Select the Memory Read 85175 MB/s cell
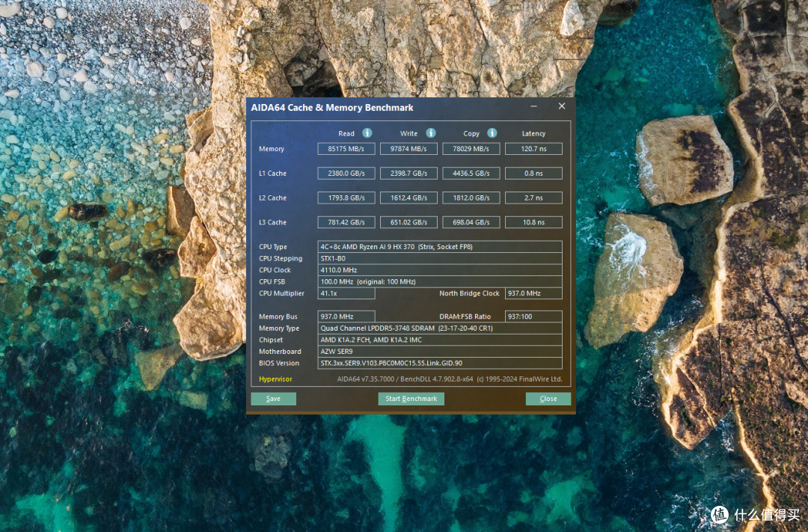808x532 pixels. click(346, 149)
